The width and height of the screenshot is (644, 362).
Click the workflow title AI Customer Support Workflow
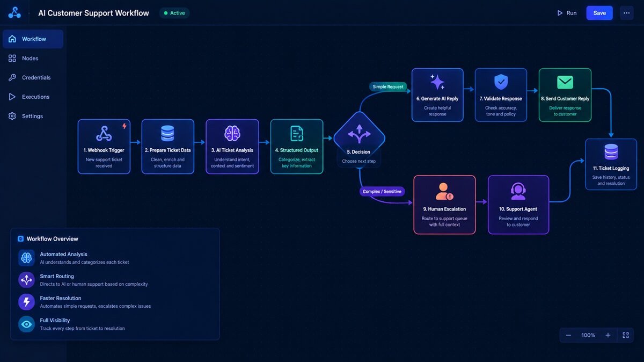(93, 13)
